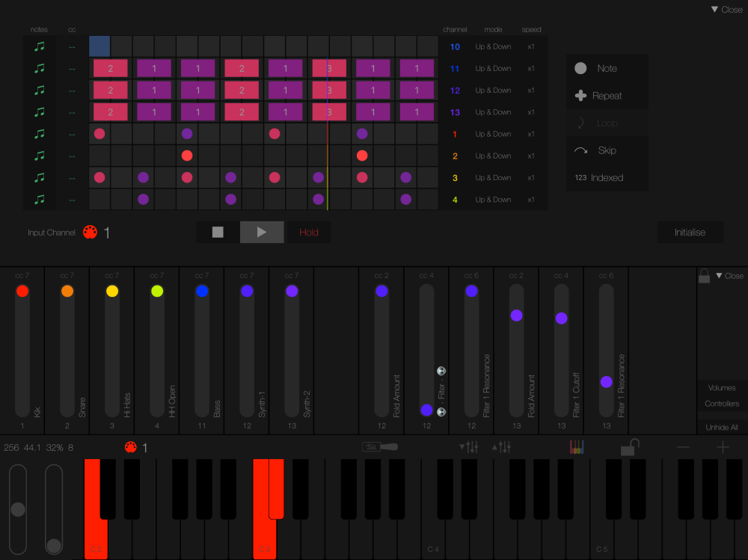Toggle the keyboard unlock padlock icon
Screen dimensions: 748x560
pos(630,447)
